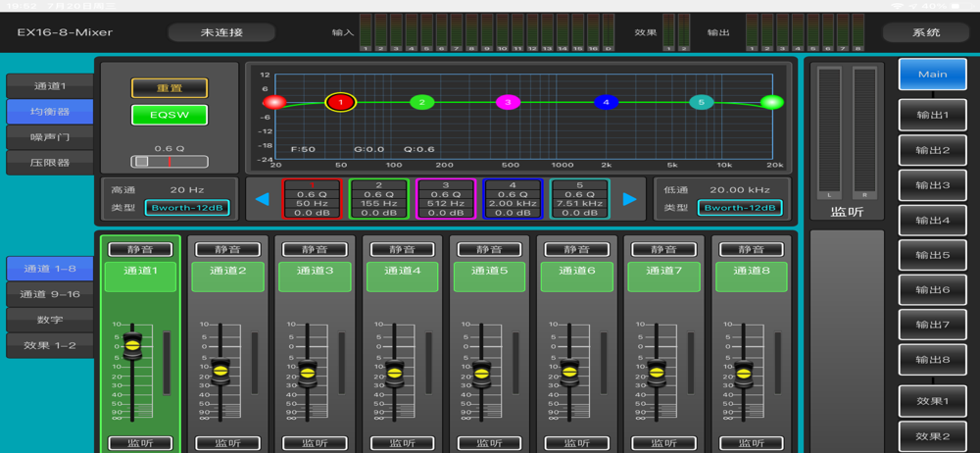Open the band 1 parameter box
Viewport: 980px width, 453px height.
(x=312, y=199)
